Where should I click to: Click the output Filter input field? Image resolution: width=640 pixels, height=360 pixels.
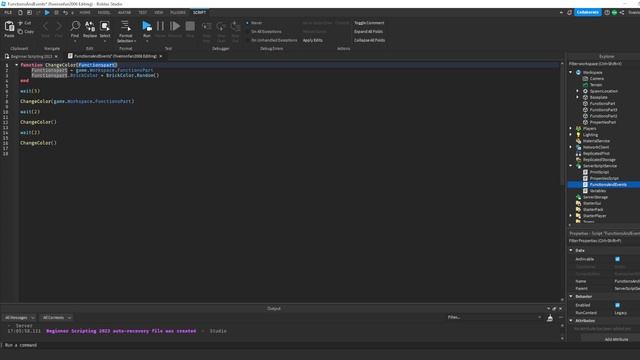(495, 318)
